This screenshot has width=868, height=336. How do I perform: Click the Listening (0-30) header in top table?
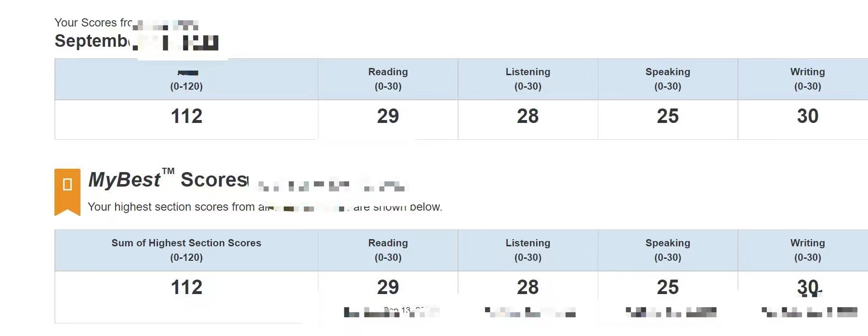click(x=528, y=79)
